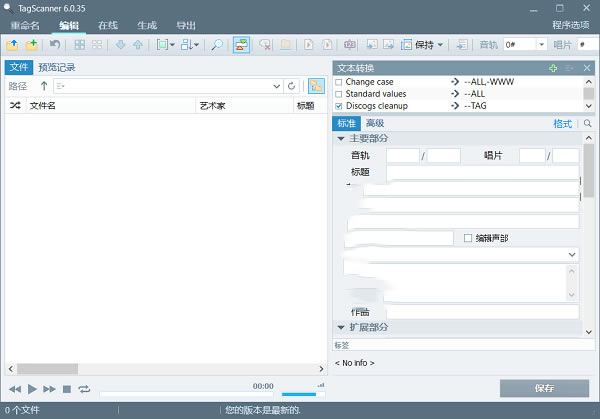Click the yellow folder tree button beside path
The height and width of the screenshot is (419, 600).
click(316, 86)
